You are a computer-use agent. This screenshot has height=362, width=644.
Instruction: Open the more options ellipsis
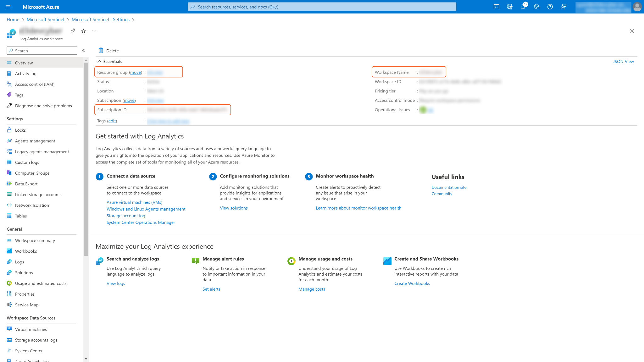[x=94, y=31]
